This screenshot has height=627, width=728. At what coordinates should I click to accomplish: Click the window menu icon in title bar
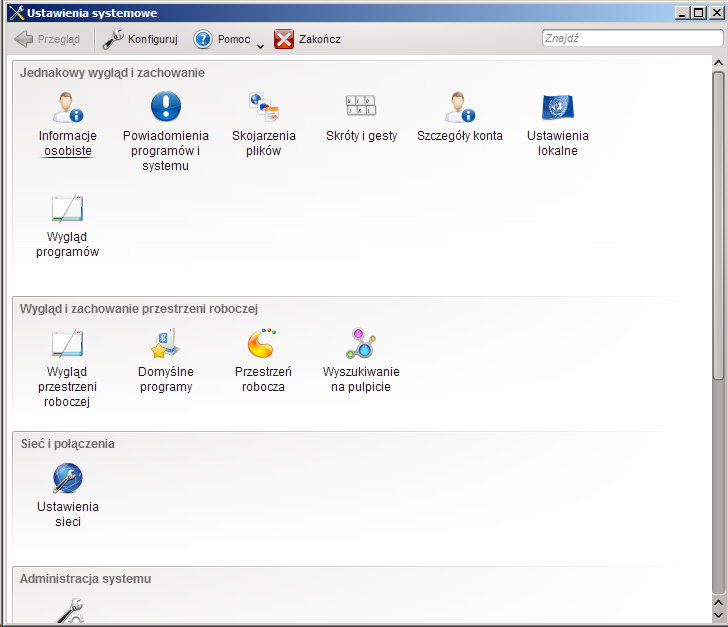(x=14, y=12)
